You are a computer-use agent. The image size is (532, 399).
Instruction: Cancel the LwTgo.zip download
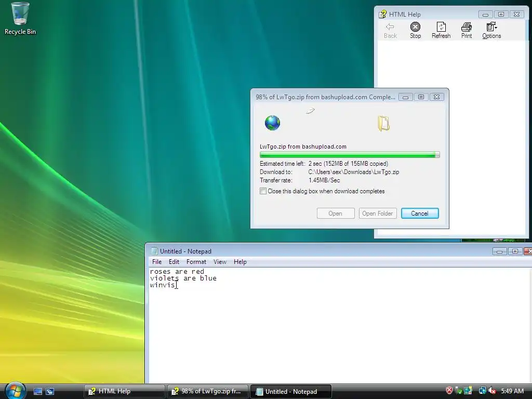[420, 214]
